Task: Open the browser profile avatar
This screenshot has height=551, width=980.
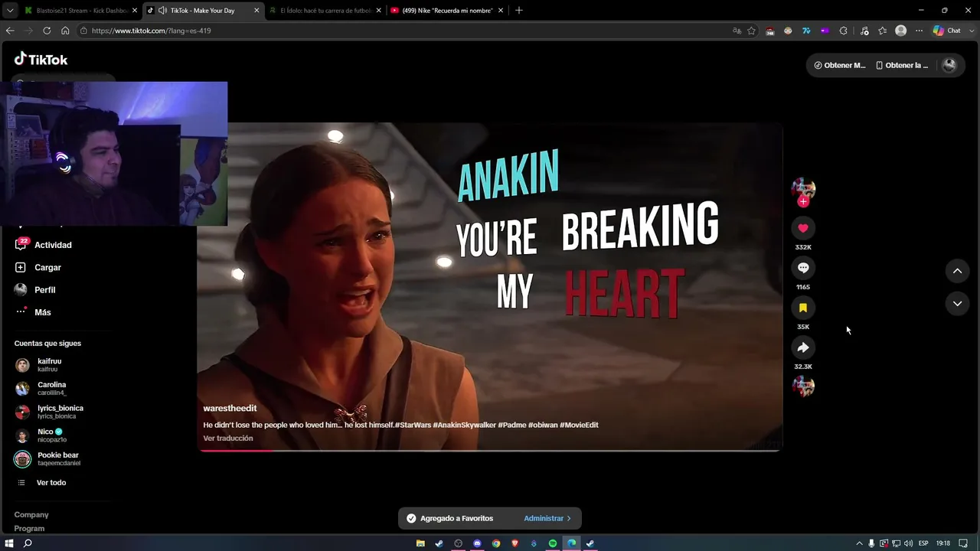Action: pyautogui.click(x=901, y=31)
